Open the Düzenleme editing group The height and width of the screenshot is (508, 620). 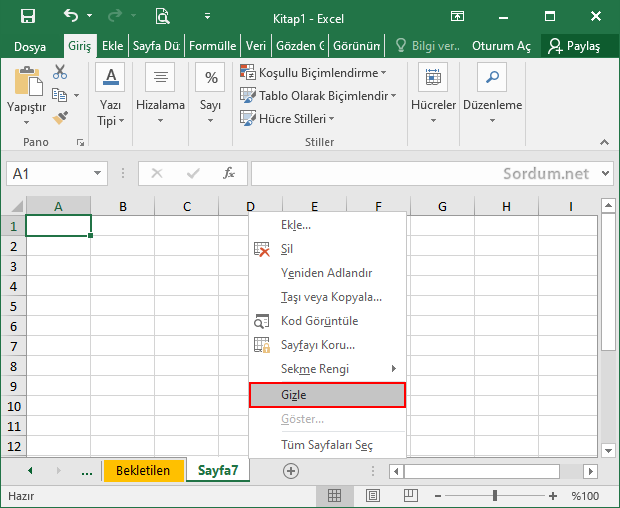coord(492,93)
